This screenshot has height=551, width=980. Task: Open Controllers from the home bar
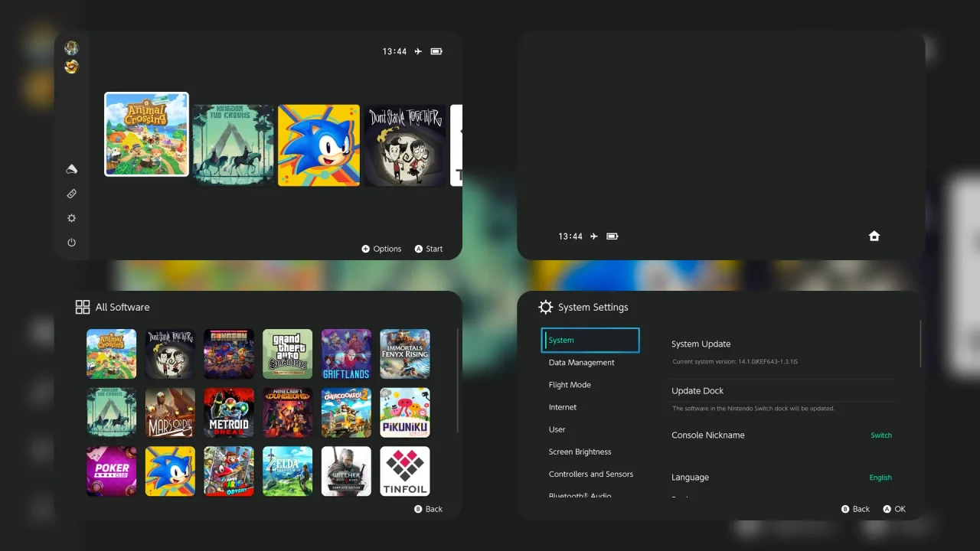(x=71, y=193)
